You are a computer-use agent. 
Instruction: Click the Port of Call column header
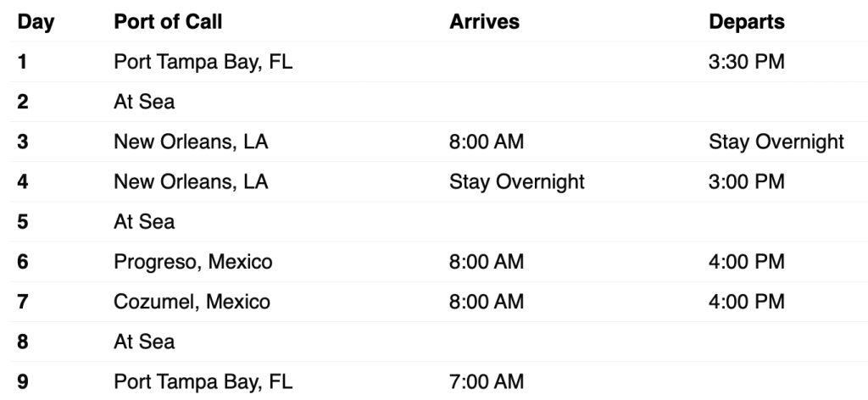tap(168, 23)
